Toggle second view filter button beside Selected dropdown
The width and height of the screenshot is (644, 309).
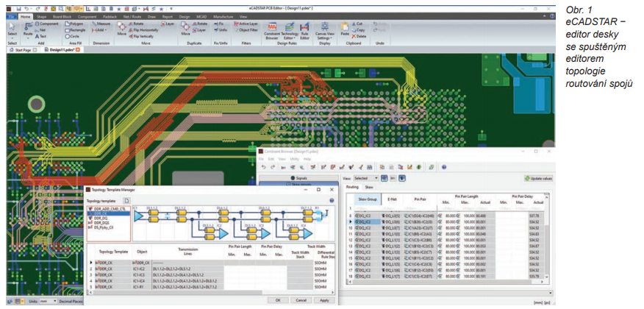(x=393, y=178)
